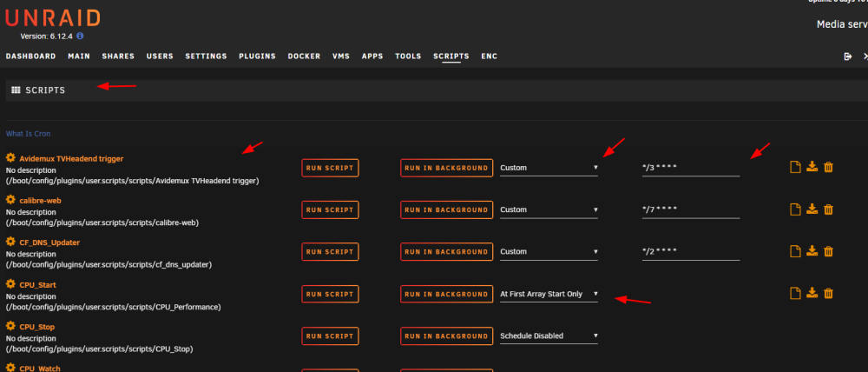This screenshot has height=372, width=868.
Task: Open gear menu for CPU_Stop script
Action: 10,326
